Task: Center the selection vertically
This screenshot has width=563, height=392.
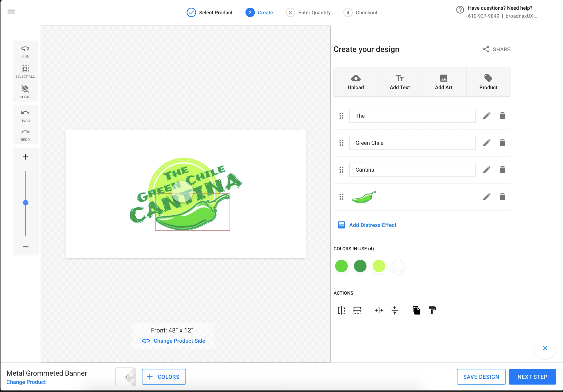Action: [x=395, y=310]
